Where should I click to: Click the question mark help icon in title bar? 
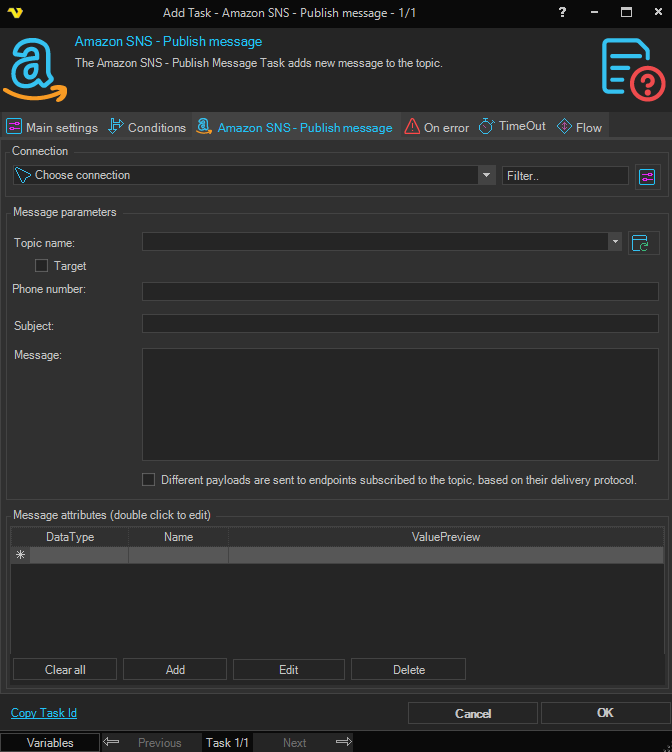[x=562, y=11]
